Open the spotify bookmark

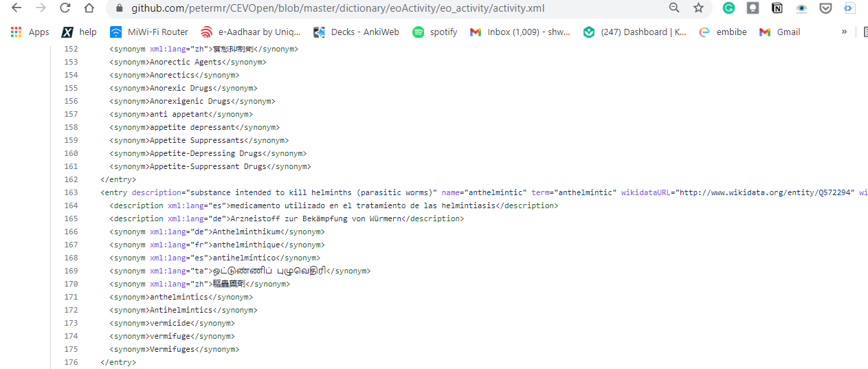pos(434,32)
